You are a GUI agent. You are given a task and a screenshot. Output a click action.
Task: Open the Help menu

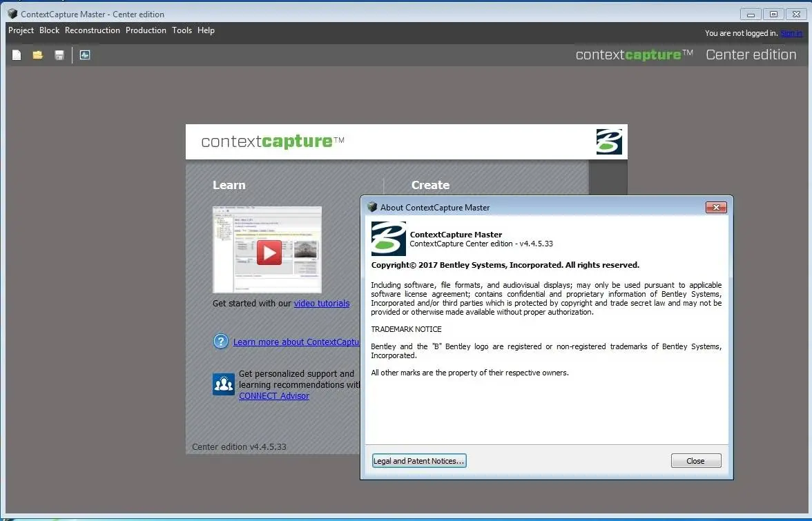pyautogui.click(x=206, y=30)
